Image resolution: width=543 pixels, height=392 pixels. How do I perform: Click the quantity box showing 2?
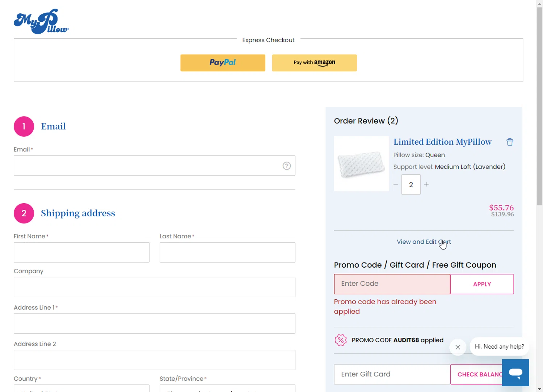411,184
